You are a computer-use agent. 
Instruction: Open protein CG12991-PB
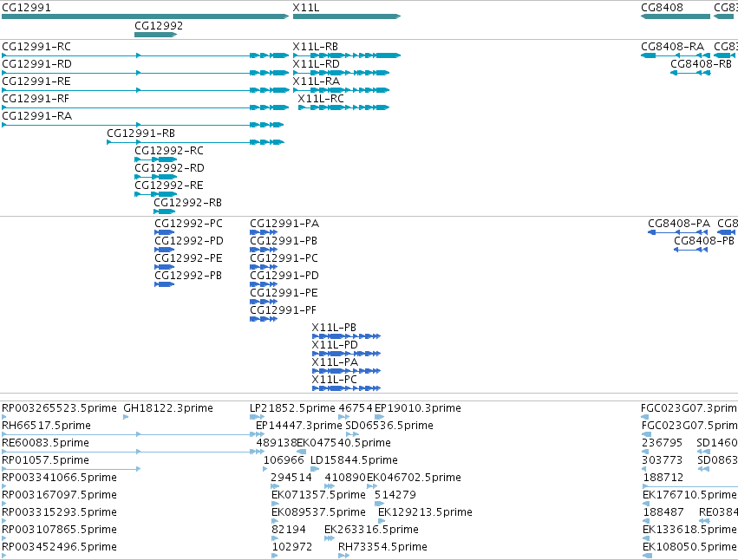[x=284, y=241]
